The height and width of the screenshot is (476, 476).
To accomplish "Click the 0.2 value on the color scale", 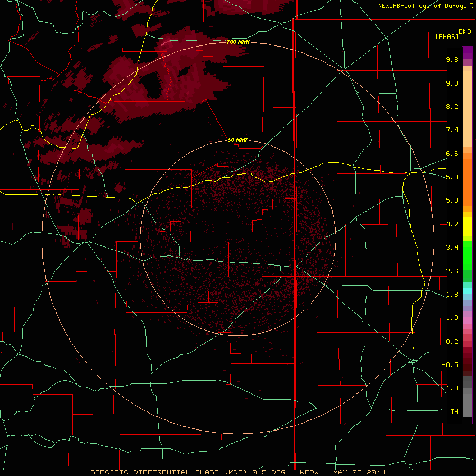I will point(452,342).
